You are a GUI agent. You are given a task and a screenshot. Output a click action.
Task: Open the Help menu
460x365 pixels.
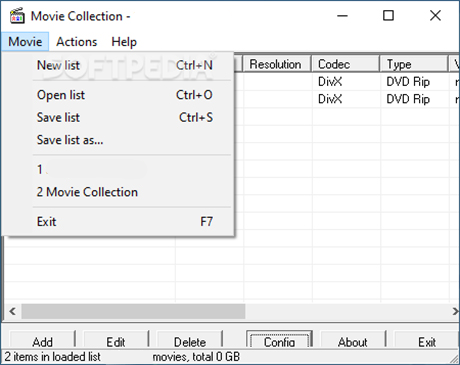124,42
